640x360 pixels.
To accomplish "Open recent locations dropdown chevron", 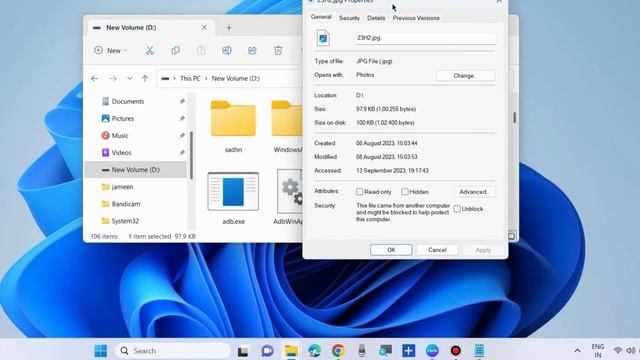I will (129, 78).
